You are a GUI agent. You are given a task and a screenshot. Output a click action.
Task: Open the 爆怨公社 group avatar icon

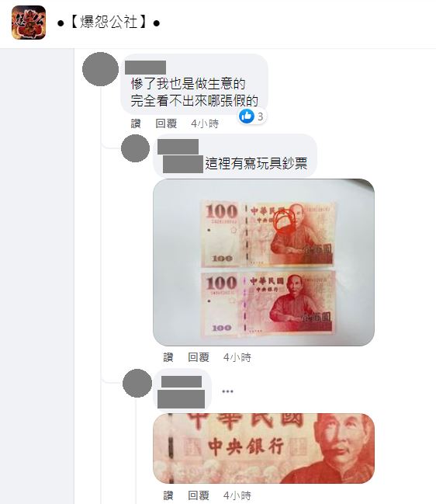pos(29,23)
